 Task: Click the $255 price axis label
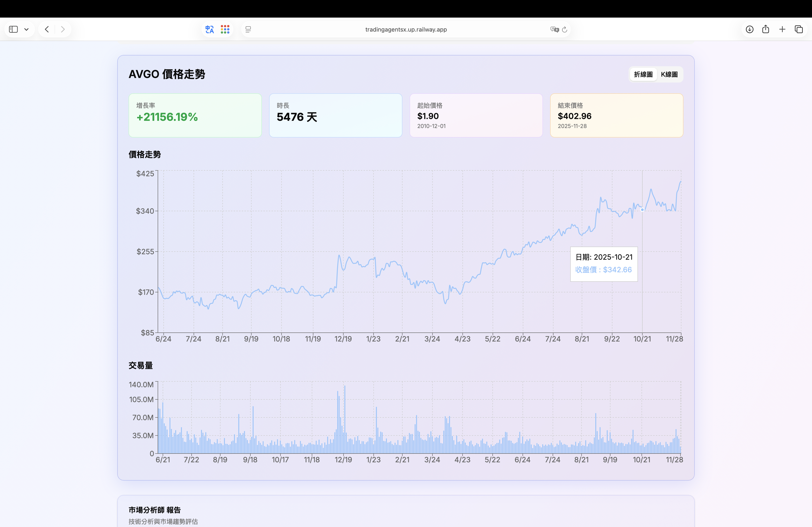145,252
